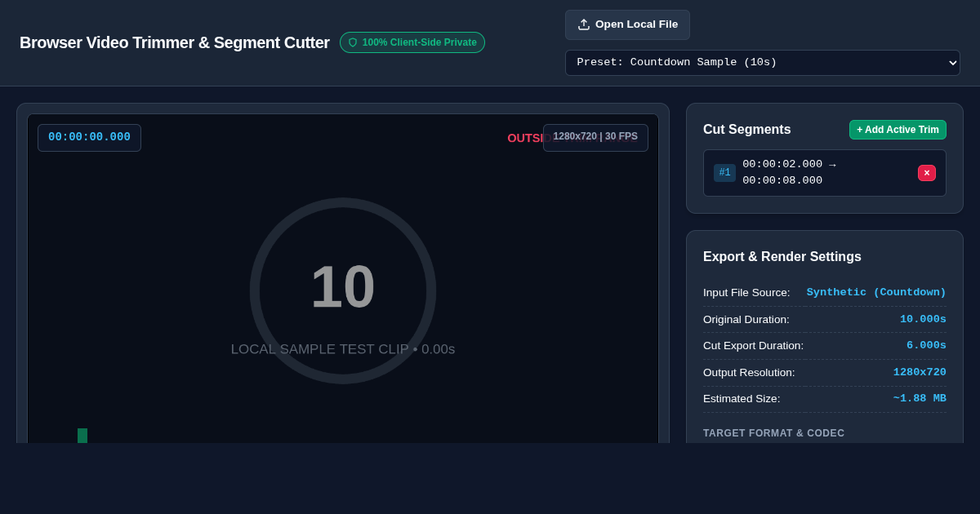The image size is (980, 514).
Task: Click the Export & Render Settings heading
Action: click(x=782, y=257)
